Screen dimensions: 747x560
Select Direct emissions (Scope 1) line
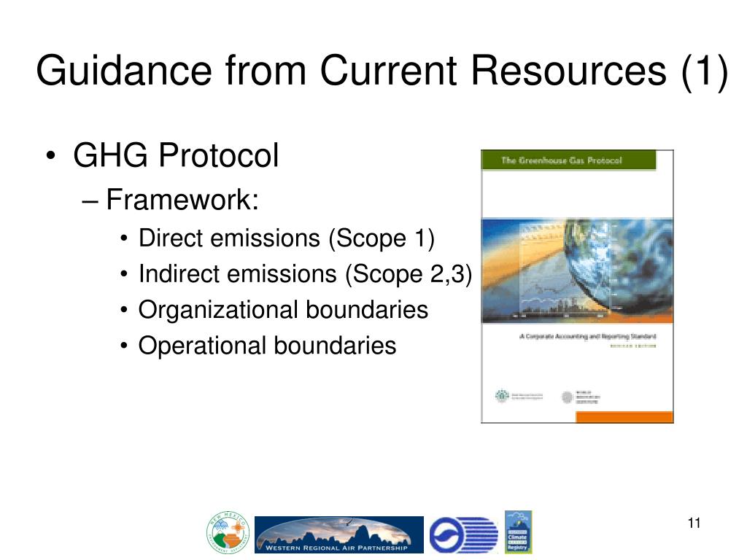(286, 238)
